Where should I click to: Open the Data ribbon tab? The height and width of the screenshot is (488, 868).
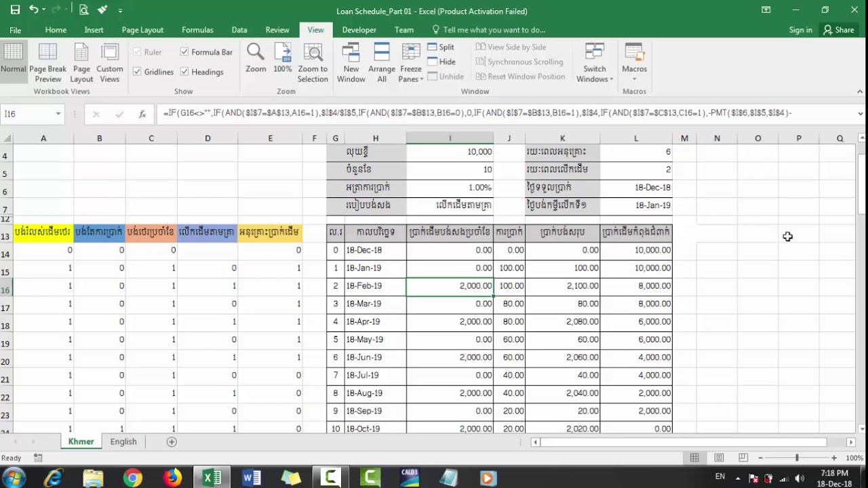[239, 30]
